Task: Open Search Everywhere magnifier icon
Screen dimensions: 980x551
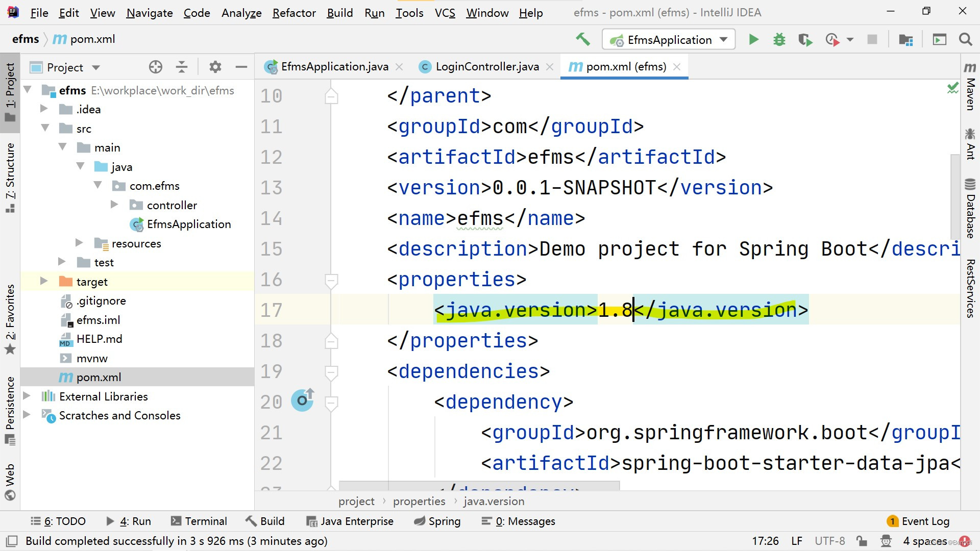Action: click(965, 40)
